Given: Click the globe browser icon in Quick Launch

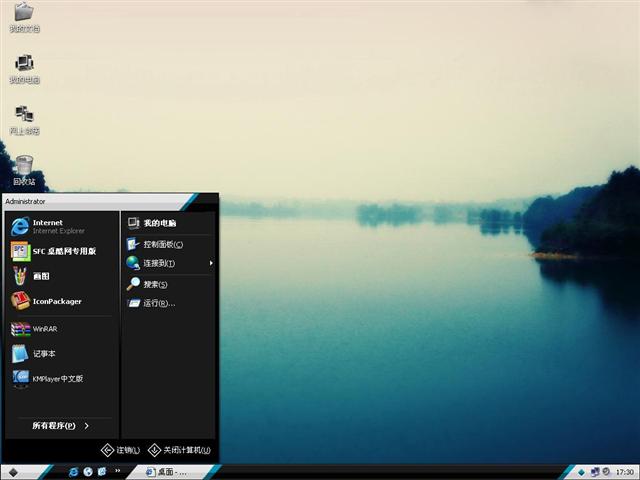Looking at the screenshot, I should (88, 472).
